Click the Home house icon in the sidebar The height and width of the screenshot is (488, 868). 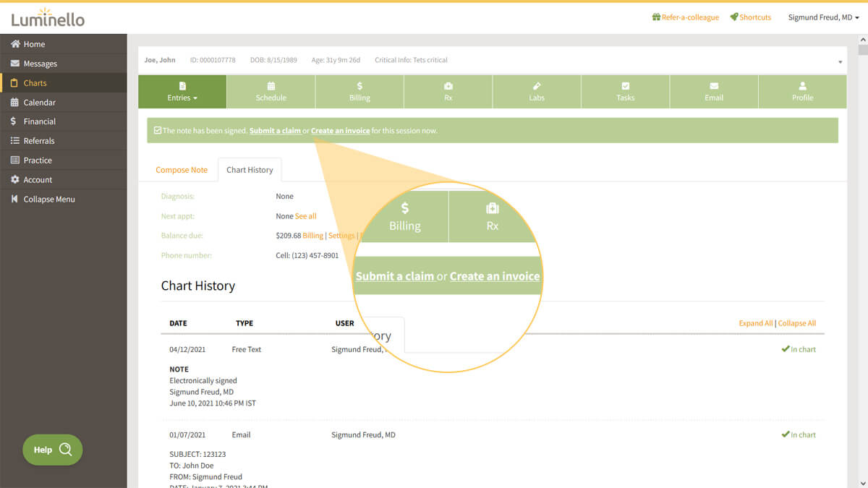15,44
